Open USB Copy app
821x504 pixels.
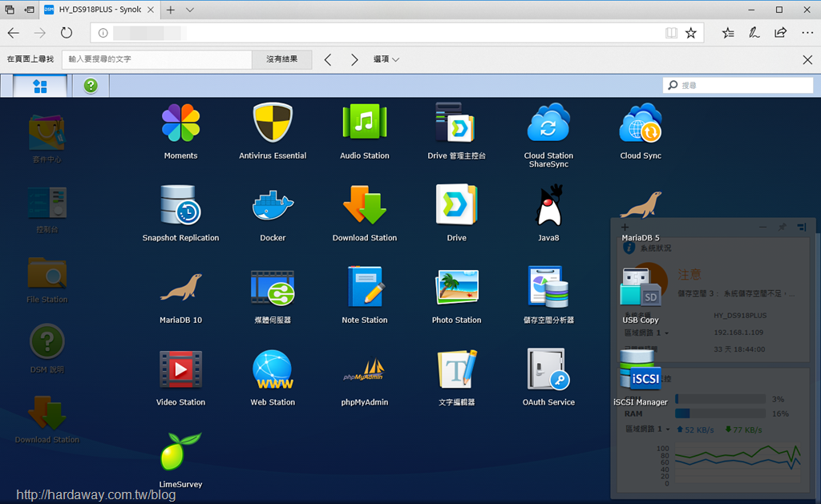(x=641, y=288)
